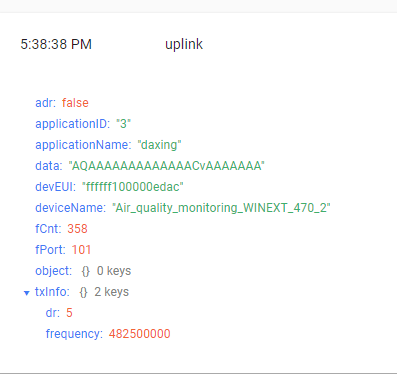
Task: Select the txInfo key
Action: pyautogui.click(x=52, y=292)
